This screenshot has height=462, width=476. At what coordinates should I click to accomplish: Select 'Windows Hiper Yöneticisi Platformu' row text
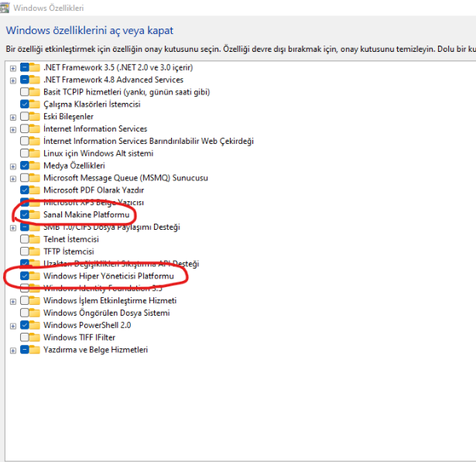(x=108, y=276)
